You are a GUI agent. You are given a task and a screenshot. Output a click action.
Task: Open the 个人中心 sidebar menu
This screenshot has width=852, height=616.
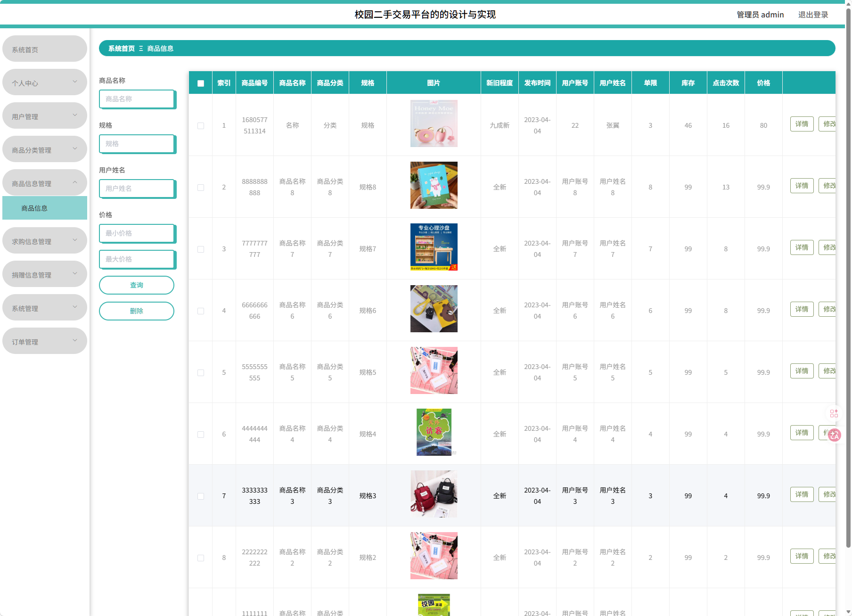[x=45, y=82]
